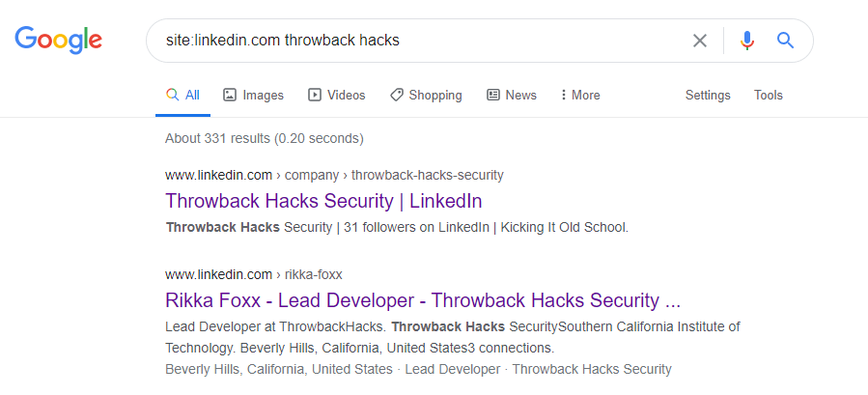Start voice search with microphone icon

point(746,41)
